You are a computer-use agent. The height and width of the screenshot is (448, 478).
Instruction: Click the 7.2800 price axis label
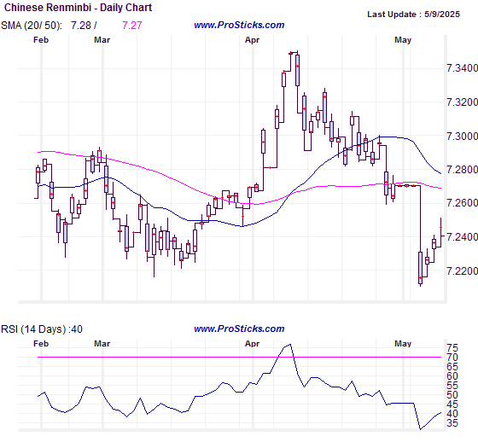[x=462, y=169]
